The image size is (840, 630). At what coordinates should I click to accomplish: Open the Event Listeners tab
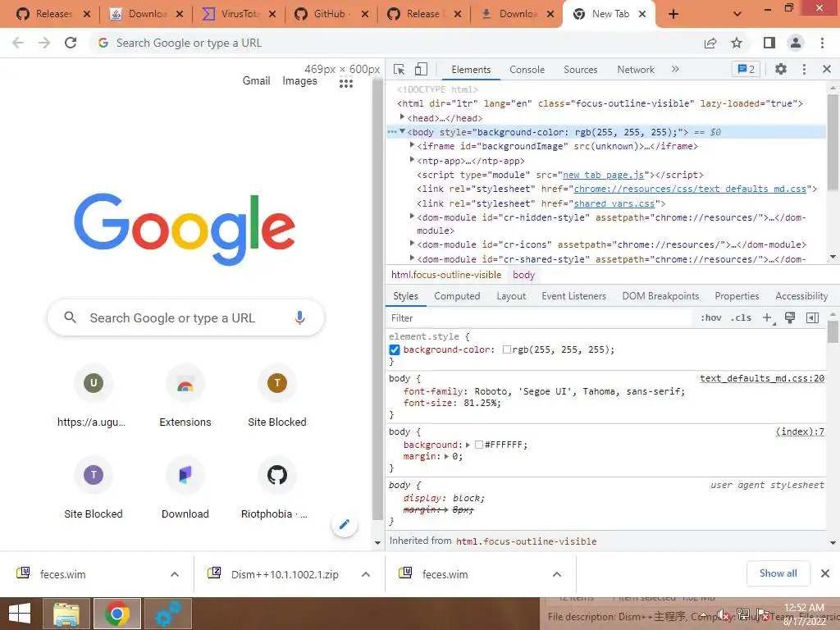coord(573,296)
